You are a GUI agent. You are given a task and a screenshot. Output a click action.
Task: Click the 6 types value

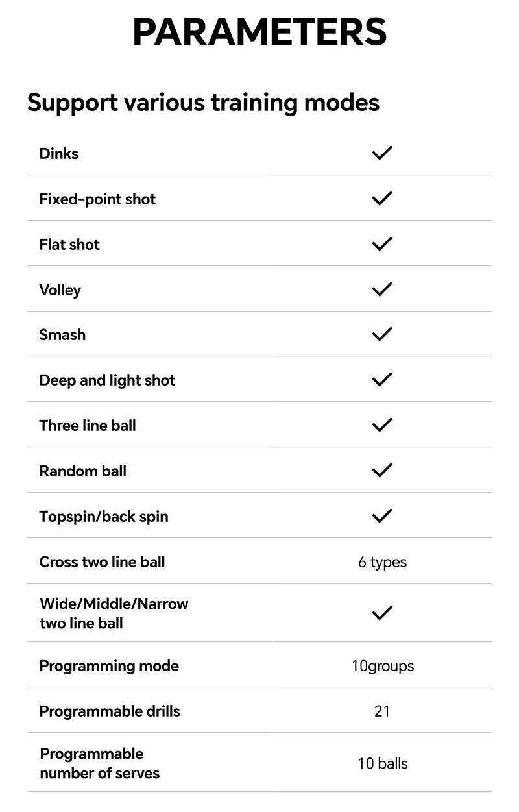[x=382, y=562]
